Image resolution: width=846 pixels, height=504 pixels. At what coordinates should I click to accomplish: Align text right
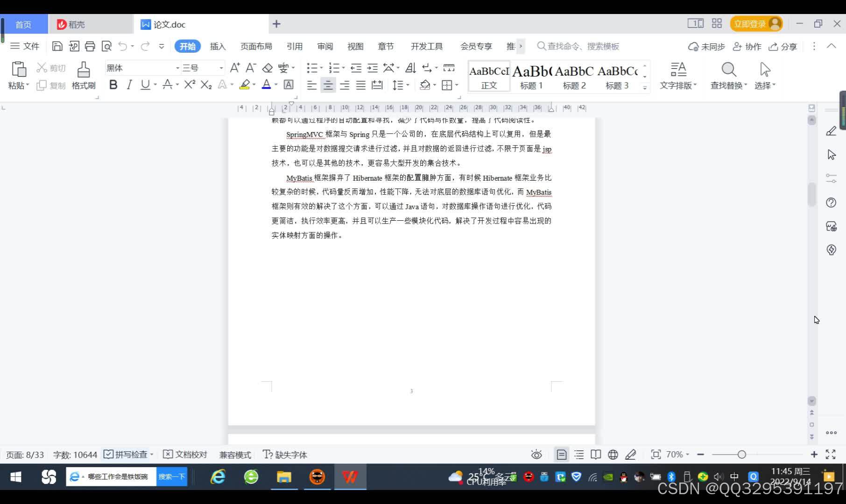click(345, 85)
